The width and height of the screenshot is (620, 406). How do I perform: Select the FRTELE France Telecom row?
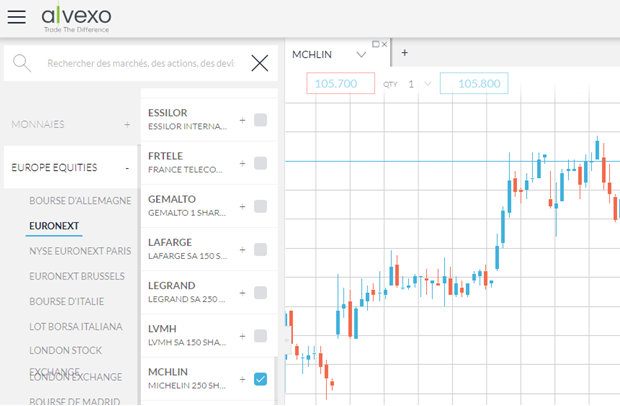pyautogui.click(x=209, y=163)
